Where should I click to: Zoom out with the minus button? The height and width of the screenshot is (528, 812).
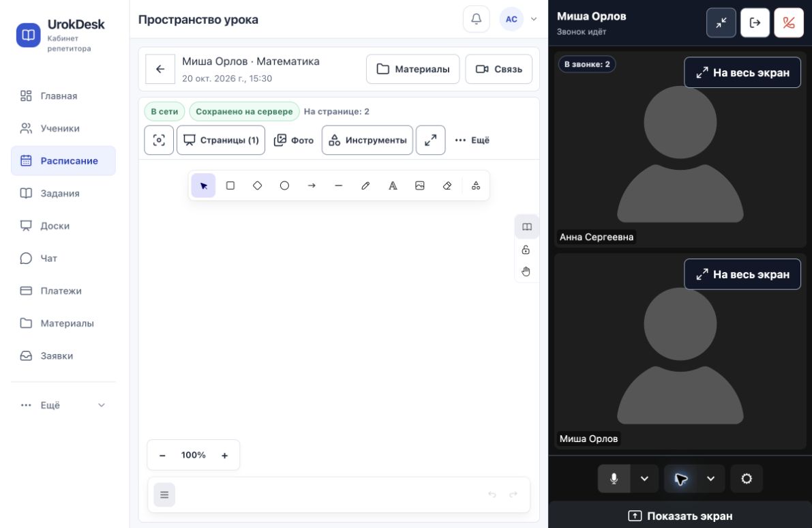(162, 456)
